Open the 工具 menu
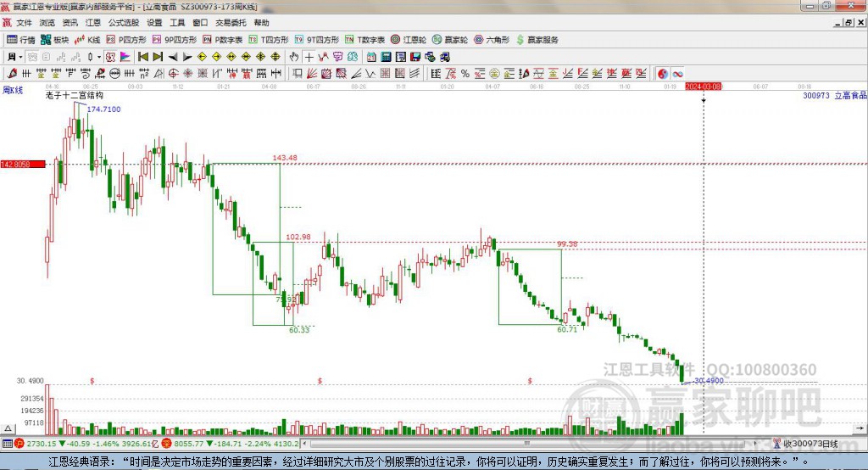 point(177,23)
